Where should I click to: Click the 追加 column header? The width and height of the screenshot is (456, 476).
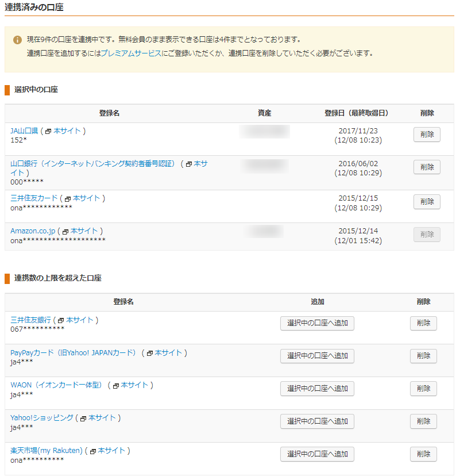click(317, 302)
